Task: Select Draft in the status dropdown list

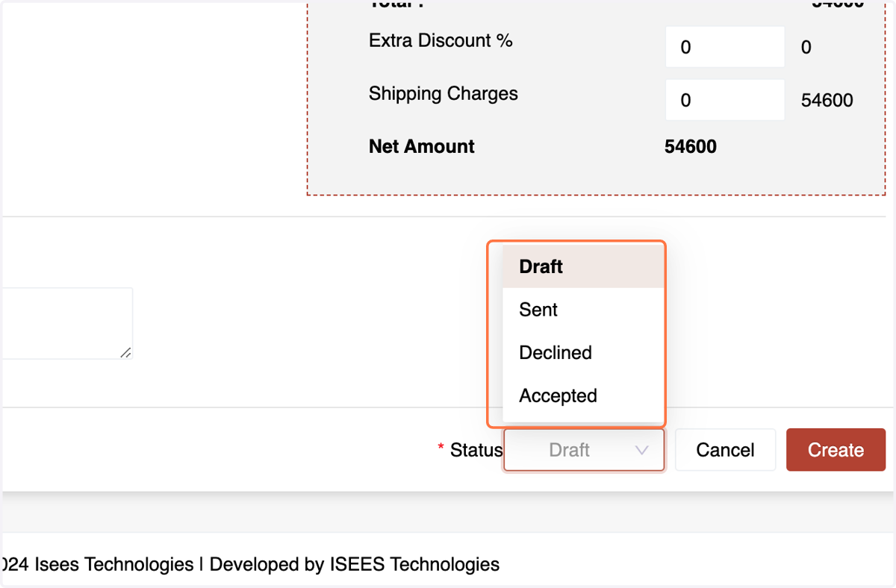Action: pyautogui.click(x=583, y=266)
